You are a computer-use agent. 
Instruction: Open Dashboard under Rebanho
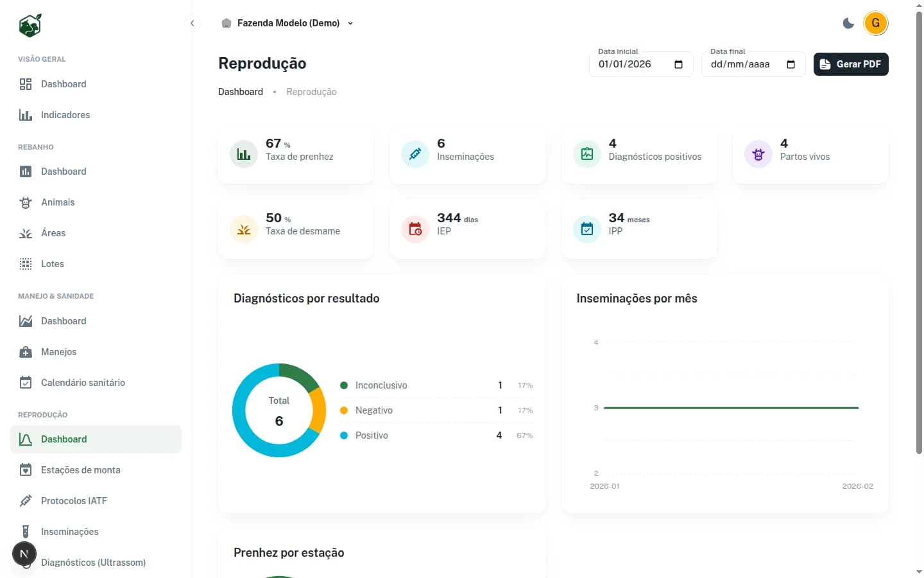(x=96, y=171)
